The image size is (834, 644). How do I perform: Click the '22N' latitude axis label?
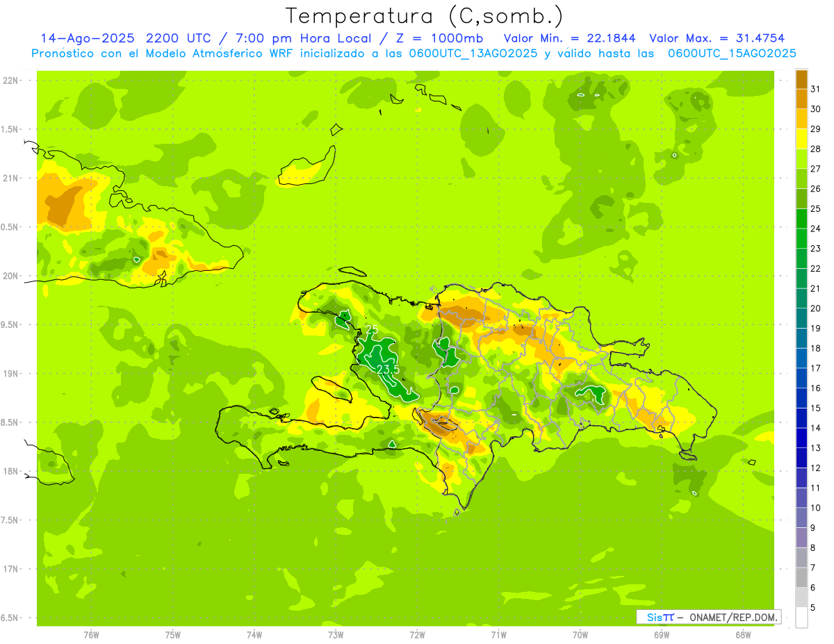coord(11,80)
